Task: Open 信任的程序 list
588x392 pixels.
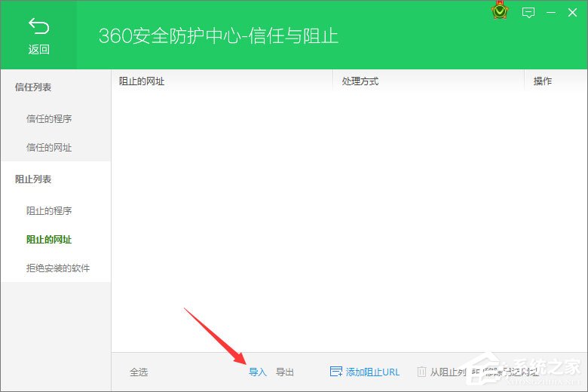Action: click(x=49, y=119)
